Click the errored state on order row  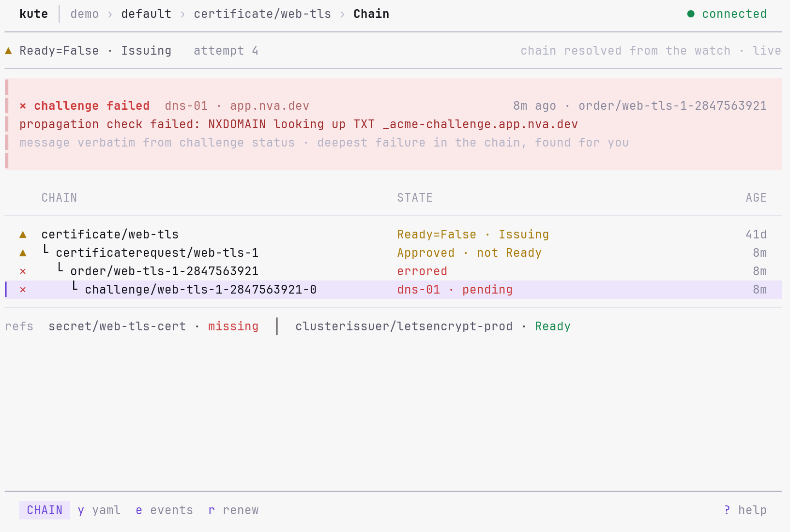[x=422, y=271]
